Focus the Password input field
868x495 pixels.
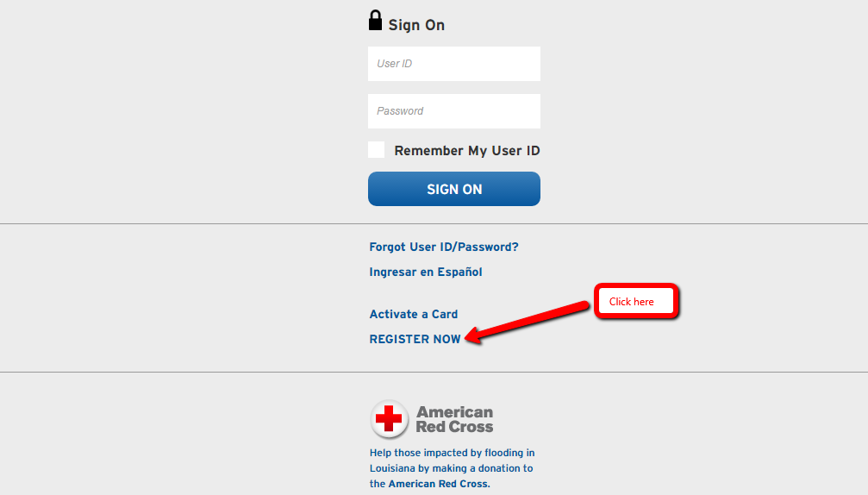454,111
